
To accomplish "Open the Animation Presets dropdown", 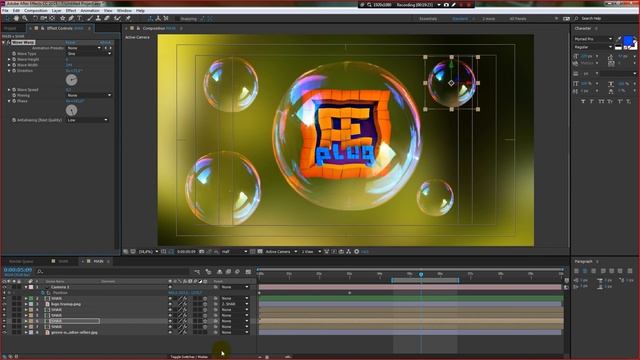I will [84, 48].
